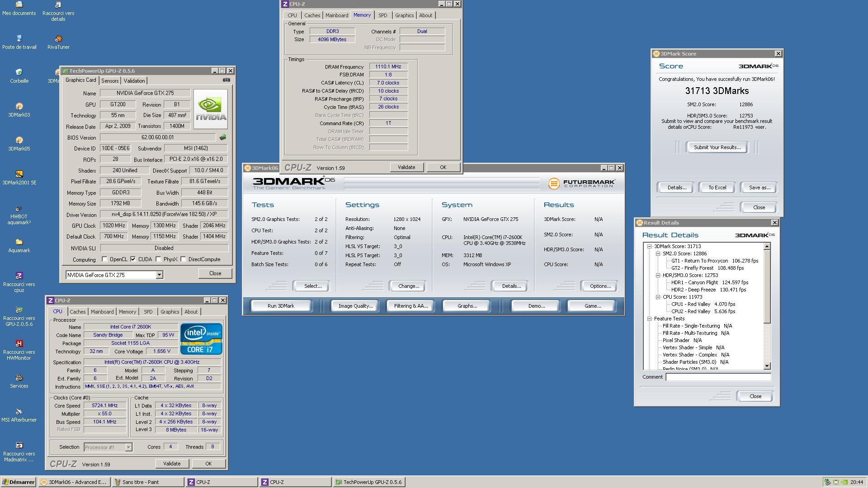
Task: Collapse the CPU Score tree node
Action: (658, 297)
